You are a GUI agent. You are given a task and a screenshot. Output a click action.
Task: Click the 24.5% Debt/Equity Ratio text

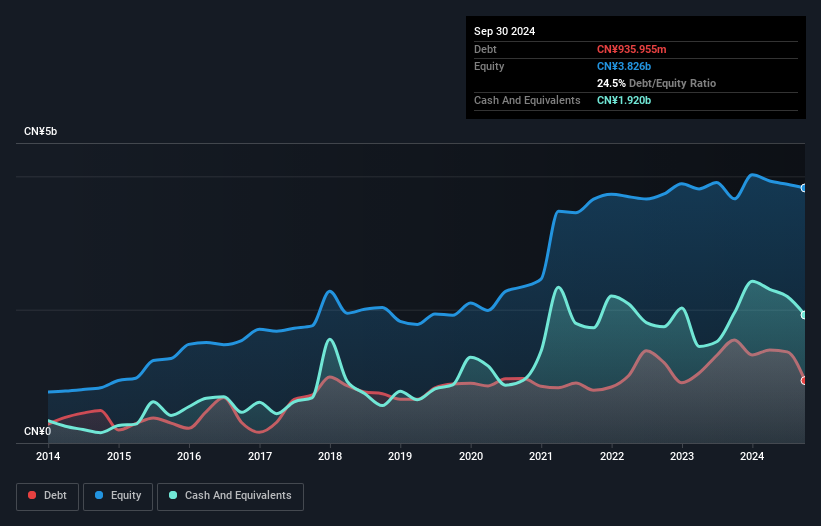tap(656, 83)
